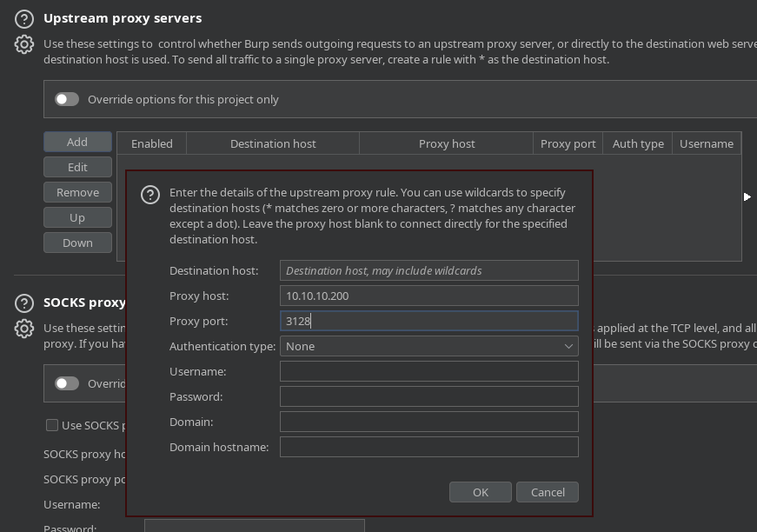Click the Remove rule button
The width and height of the screenshot is (757, 532).
[77, 192]
